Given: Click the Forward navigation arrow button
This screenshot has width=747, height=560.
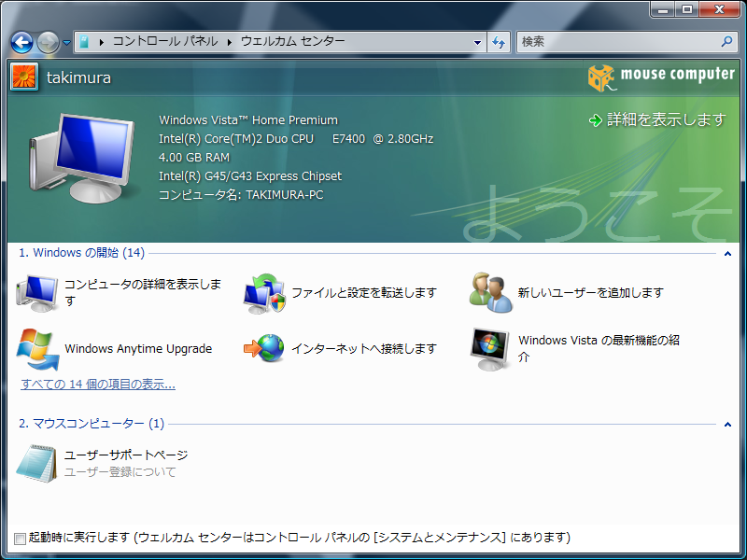Looking at the screenshot, I should point(48,42).
